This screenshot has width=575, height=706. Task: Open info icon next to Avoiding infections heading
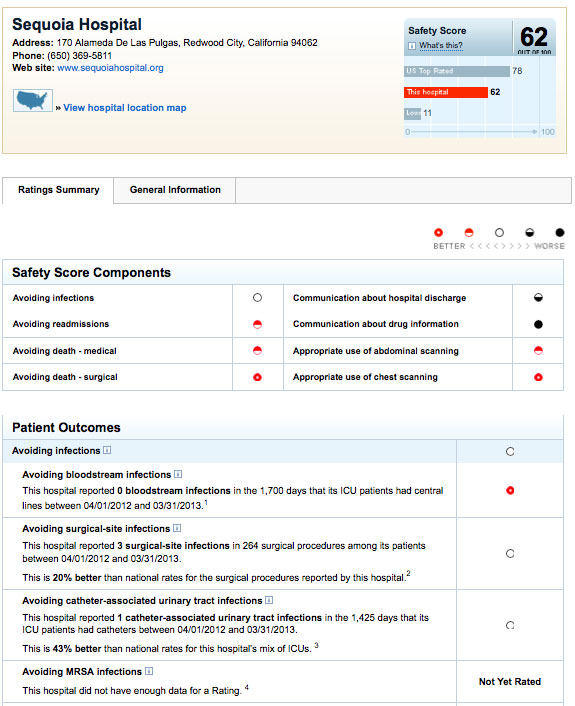pyautogui.click(x=107, y=450)
